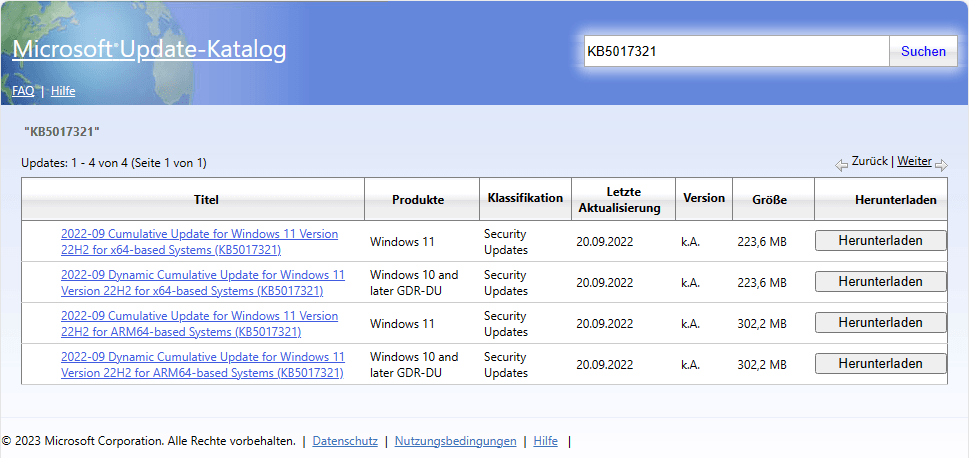Image resolution: width=969 pixels, height=458 pixels.
Task: Open the Hilfe footer link
Action: [x=546, y=441]
